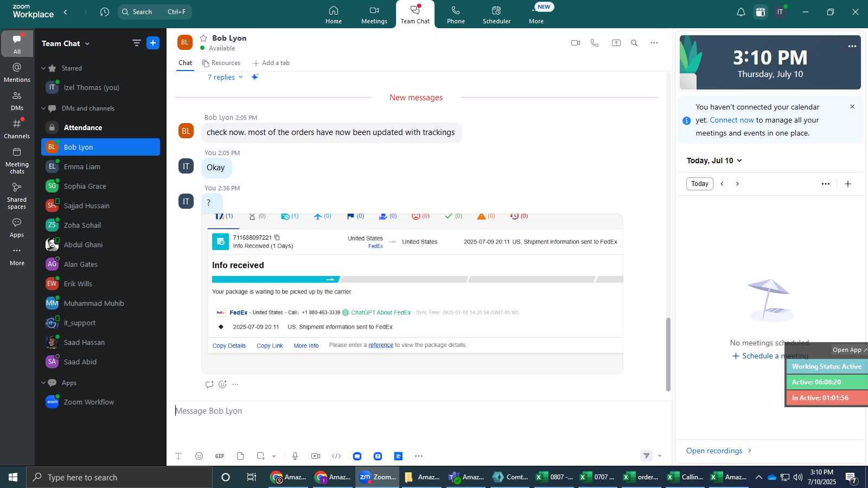868x488 pixels.
Task: Click the new chat plus button
Action: 153,43
